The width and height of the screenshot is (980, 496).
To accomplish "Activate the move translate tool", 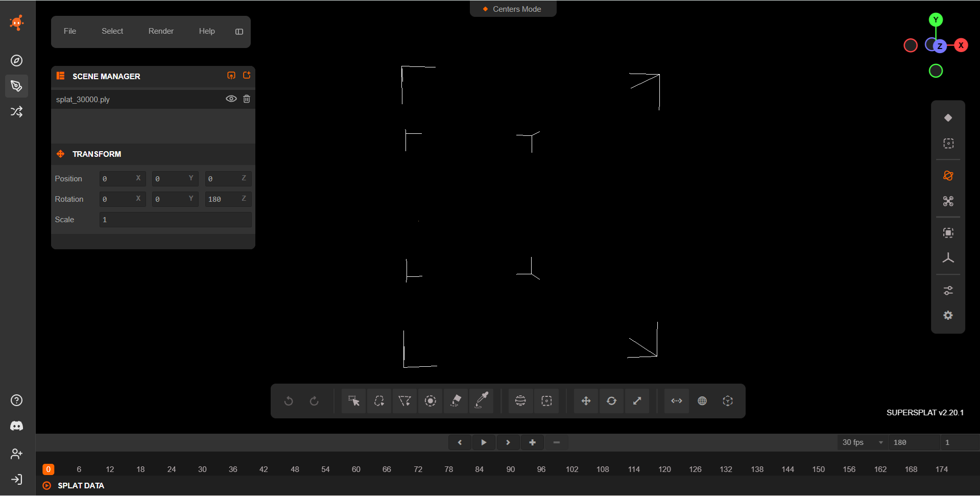I will click(586, 401).
